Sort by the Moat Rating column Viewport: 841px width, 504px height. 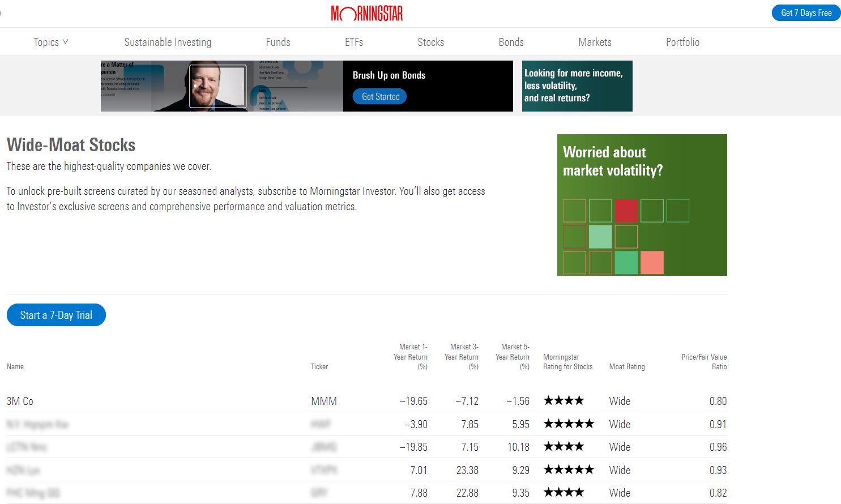point(627,366)
